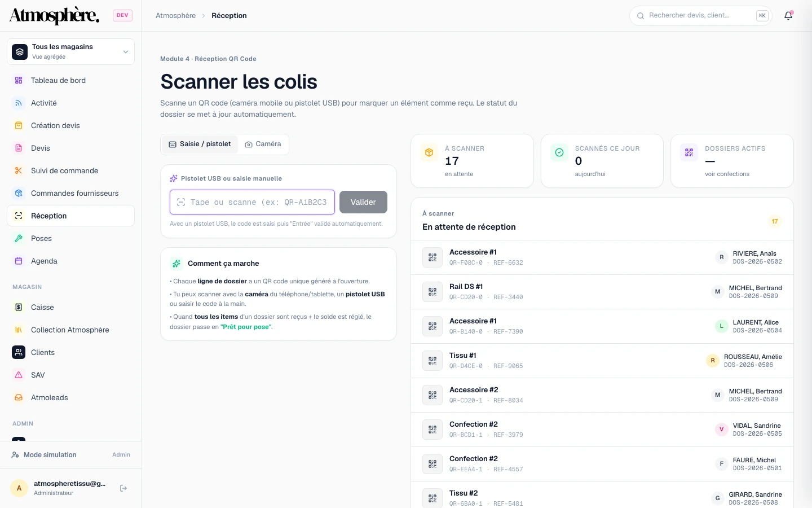Click QR icon for Rail DS #1 row
812x508 pixels.
pyautogui.click(x=433, y=292)
